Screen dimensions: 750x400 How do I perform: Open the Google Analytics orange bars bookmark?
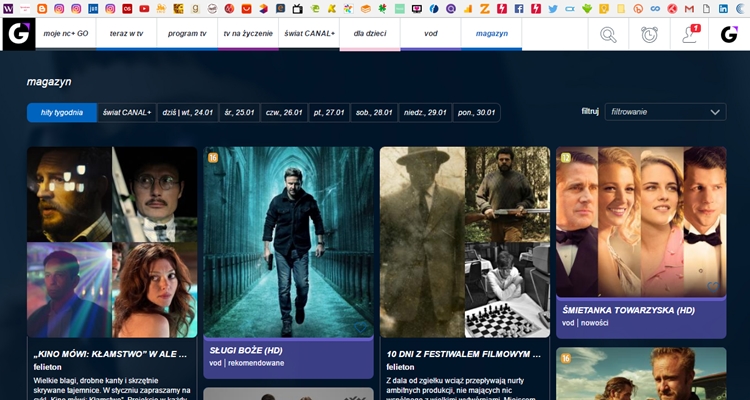[468, 8]
